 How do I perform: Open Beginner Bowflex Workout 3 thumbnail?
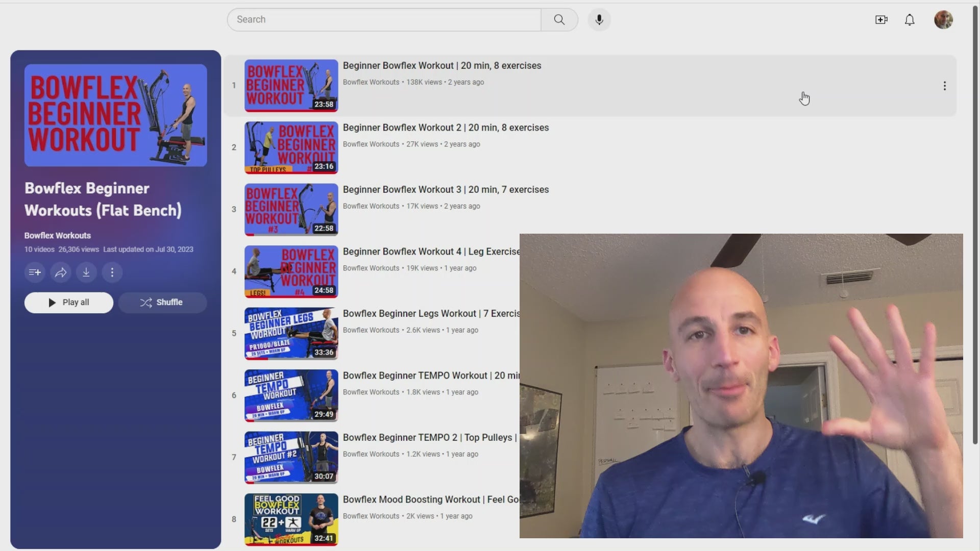tap(291, 209)
